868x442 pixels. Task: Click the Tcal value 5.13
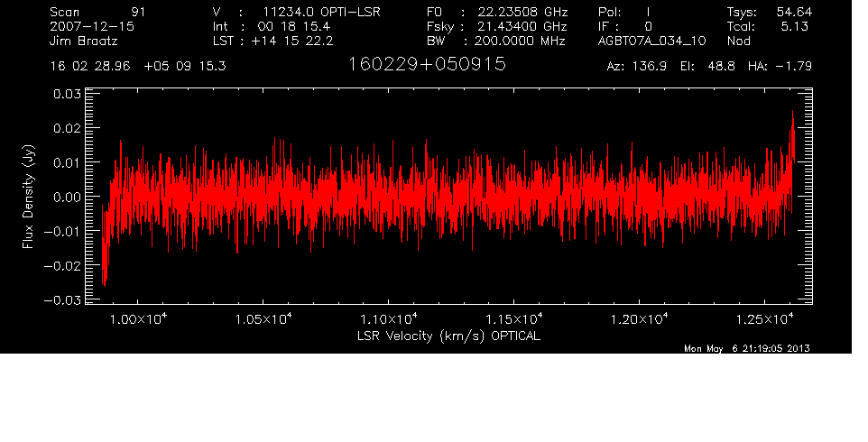coord(794,26)
